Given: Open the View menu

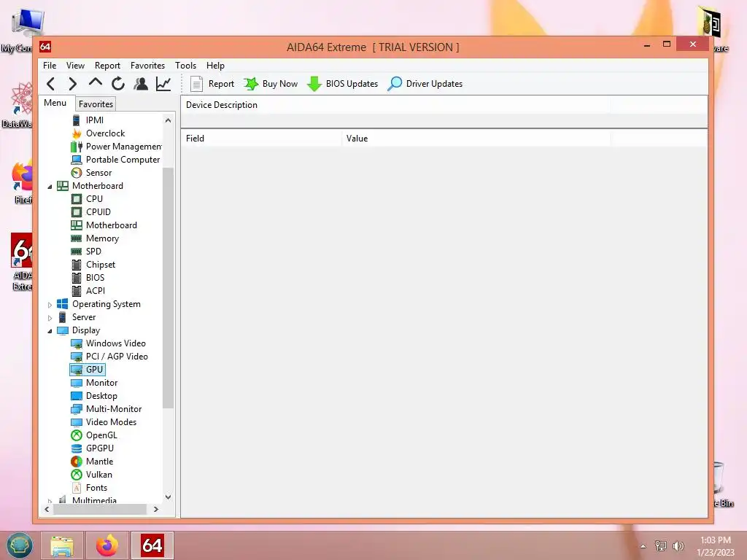Looking at the screenshot, I should point(75,65).
